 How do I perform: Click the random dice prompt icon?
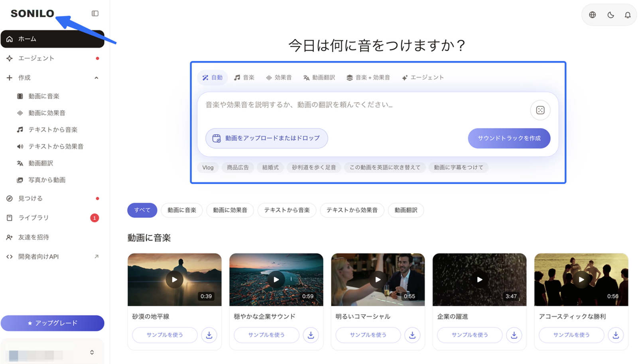[540, 110]
